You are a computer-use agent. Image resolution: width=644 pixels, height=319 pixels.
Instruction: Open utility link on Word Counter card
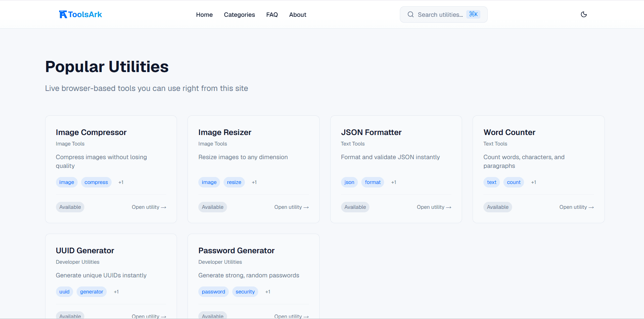click(576, 207)
